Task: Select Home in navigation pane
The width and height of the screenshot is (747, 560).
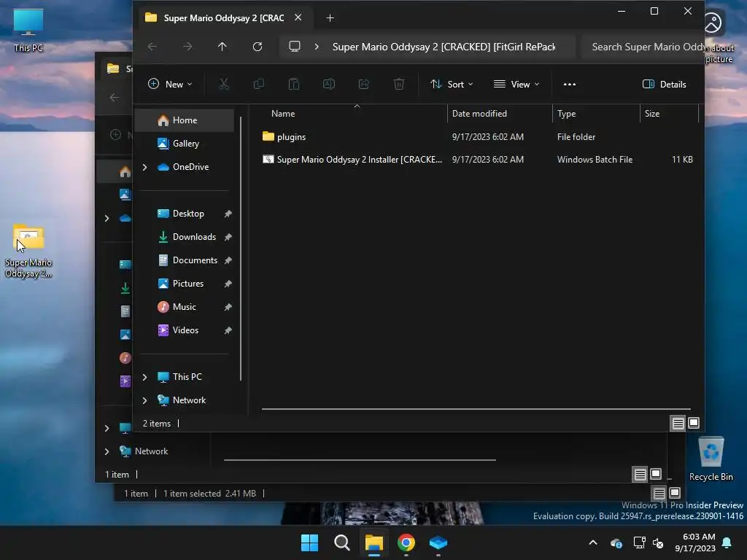Action: pos(185,120)
